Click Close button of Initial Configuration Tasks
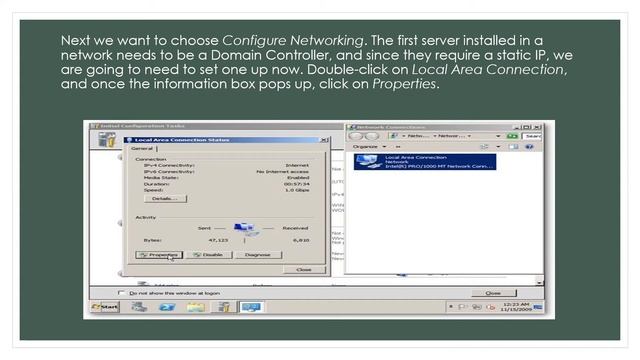This screenshot has width=640, height=360. (493, 293)
